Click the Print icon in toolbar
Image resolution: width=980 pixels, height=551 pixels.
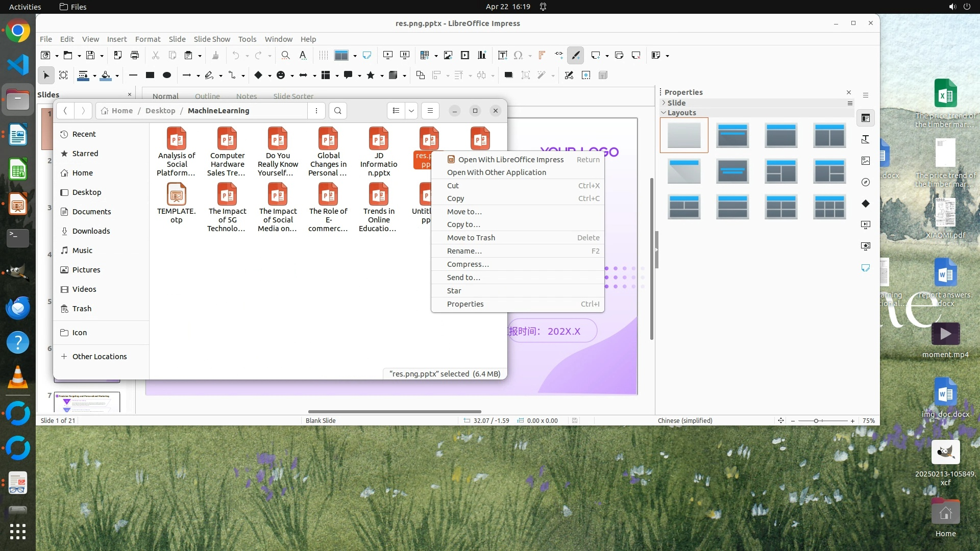tap(135, 55)
